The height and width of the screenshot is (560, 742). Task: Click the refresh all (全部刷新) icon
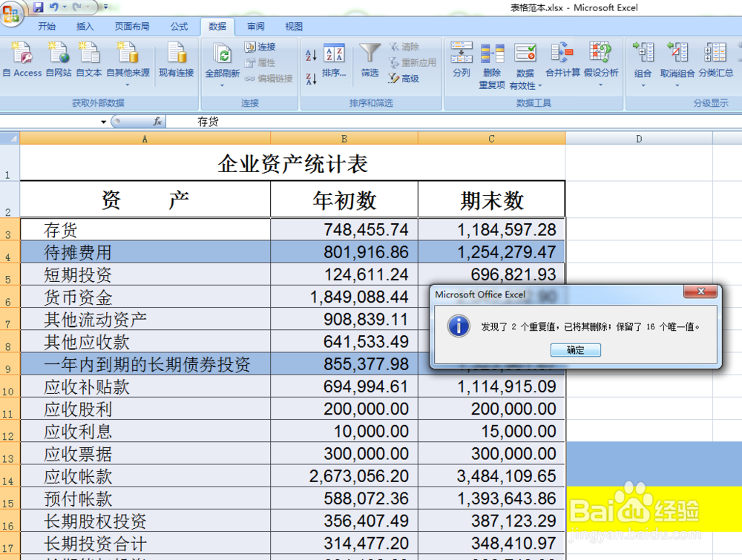point(222,53)
